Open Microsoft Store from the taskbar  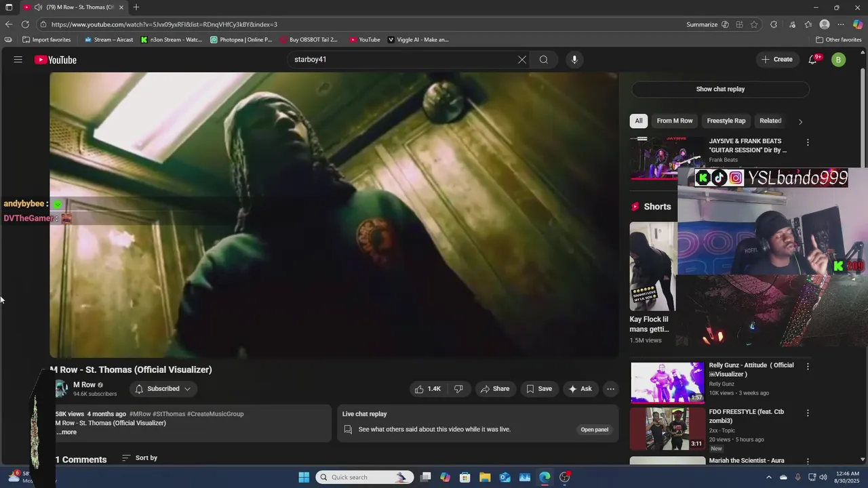465,477
